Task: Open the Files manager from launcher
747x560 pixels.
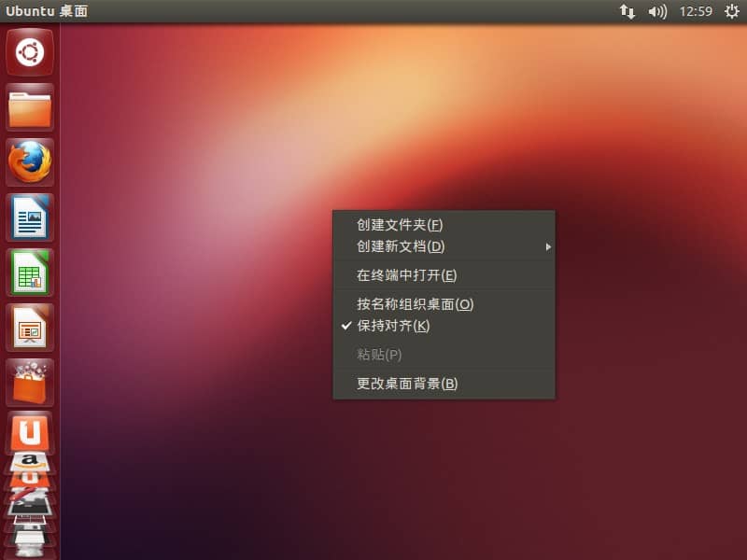Action: pyautogui.click(x=30, y=108)
